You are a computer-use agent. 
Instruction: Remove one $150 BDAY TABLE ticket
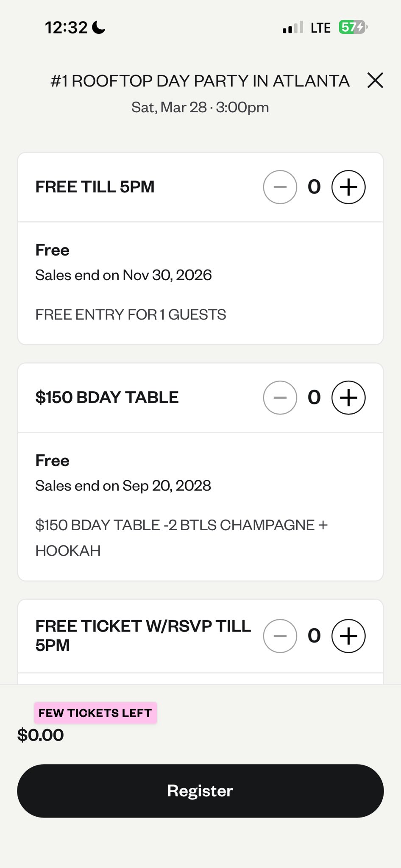pyautogui.click(x=280, y=398)
